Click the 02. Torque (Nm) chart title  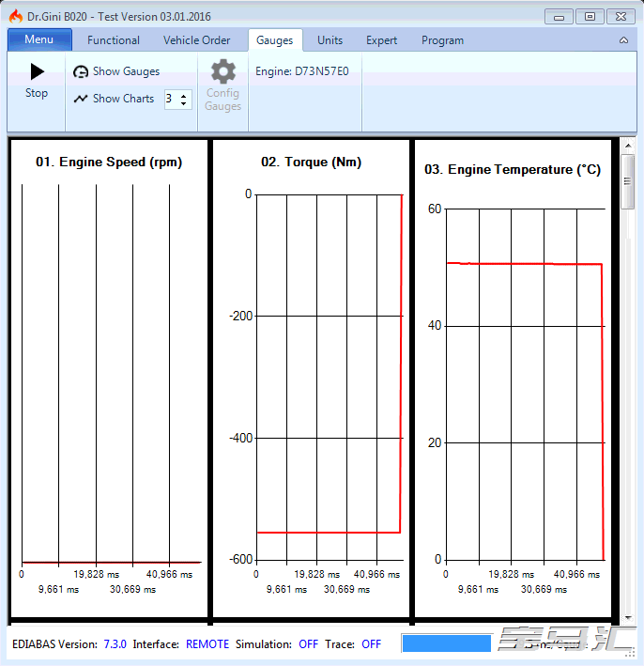point(311,162)
